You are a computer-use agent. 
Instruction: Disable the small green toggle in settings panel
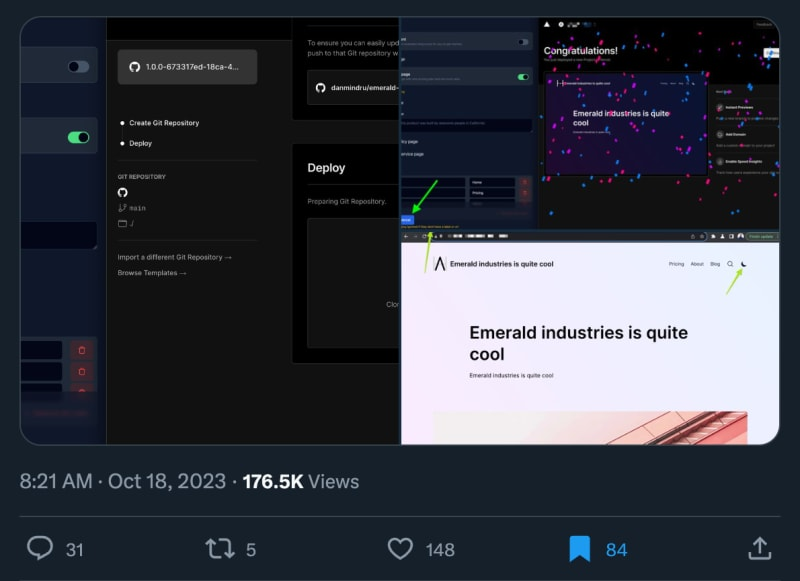click(x=523, y=77)
